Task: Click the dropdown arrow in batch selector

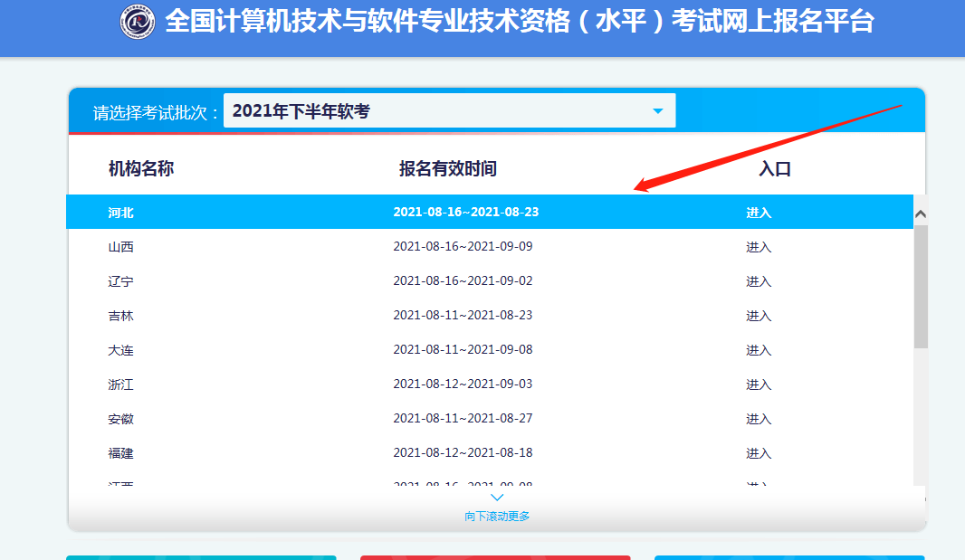Action: coord(658,111)
